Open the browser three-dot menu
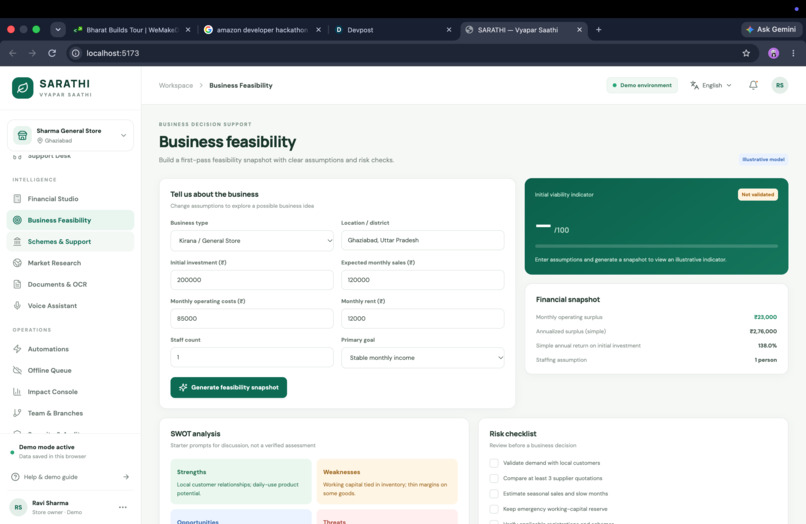The height and width of the screenshot is (524, 806). (x=793, y=53)
